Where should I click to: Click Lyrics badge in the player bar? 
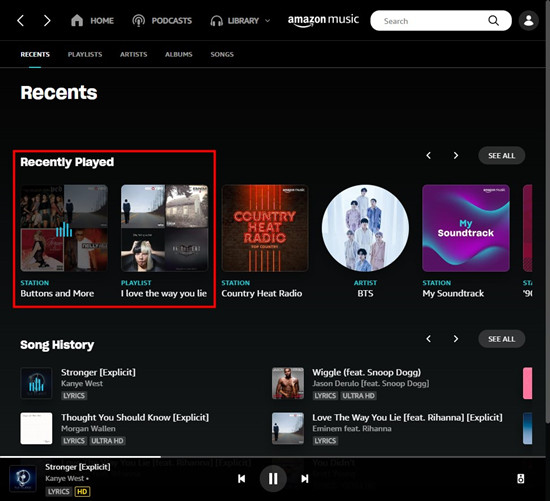point(58,492)
